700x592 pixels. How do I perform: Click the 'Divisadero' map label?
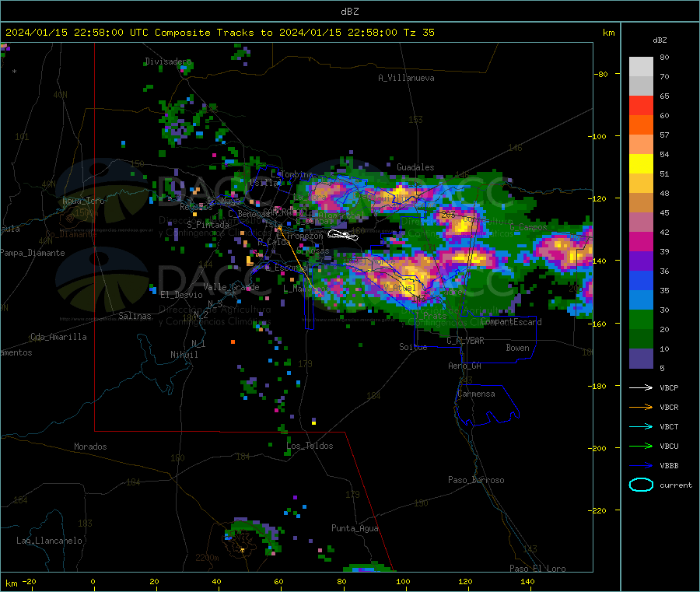pos(168,61)
